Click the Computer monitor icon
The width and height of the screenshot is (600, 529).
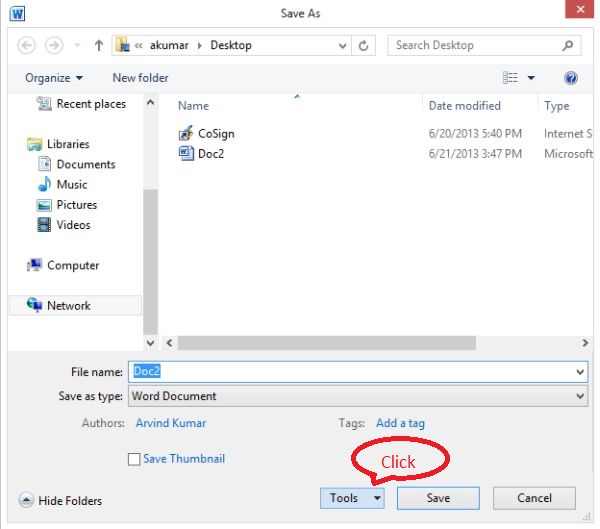(34, 265)
